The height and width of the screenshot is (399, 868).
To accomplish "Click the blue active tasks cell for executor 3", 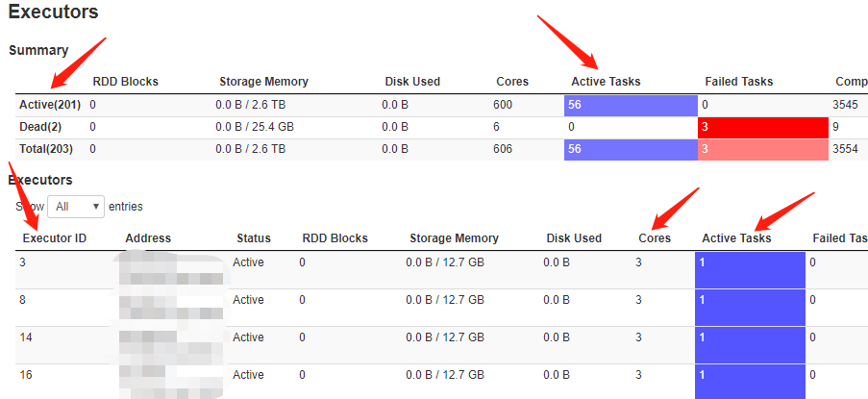I will tap(750, 269).
